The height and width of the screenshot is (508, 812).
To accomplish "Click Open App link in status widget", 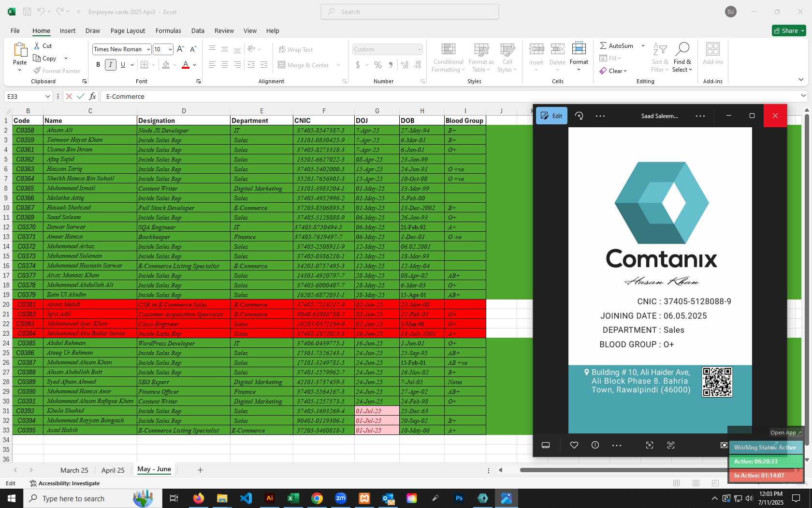I will click(x=785, y=433).
